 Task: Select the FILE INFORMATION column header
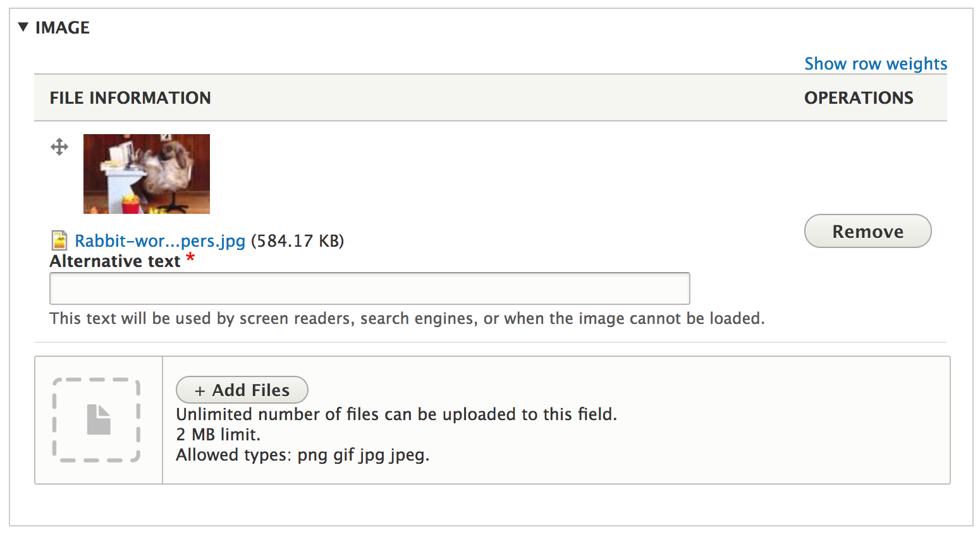tap(130, 98)
